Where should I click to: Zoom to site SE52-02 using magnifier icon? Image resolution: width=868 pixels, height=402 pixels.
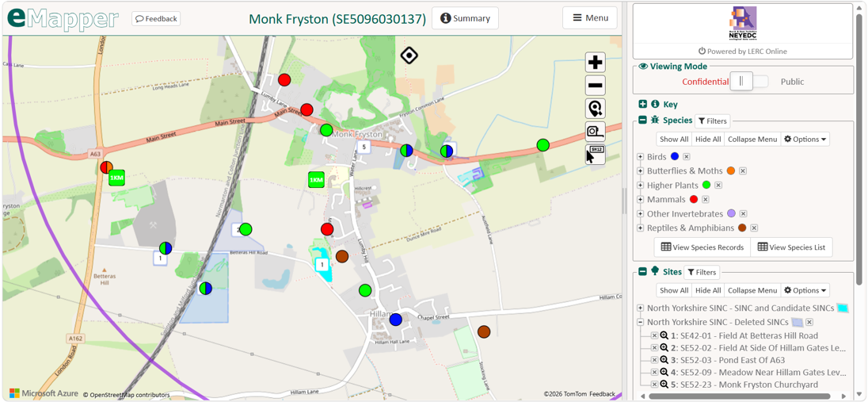pos(664,347)
